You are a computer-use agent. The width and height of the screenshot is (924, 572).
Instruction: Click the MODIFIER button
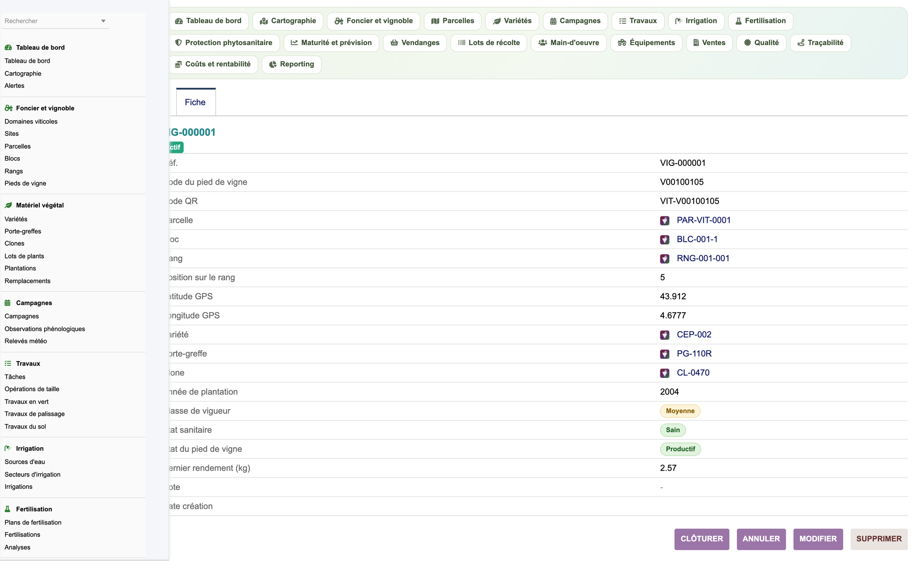818,539
